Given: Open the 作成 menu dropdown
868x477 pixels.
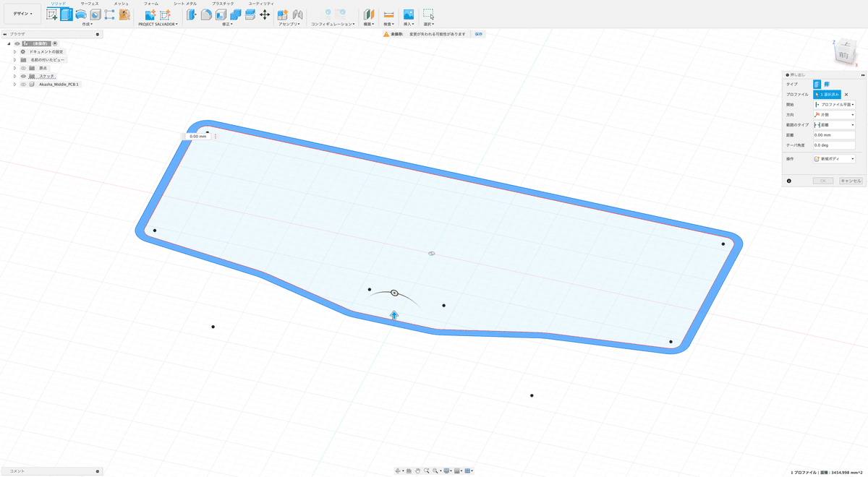Looking at the screenshot, I should click(x=88, y=24).
